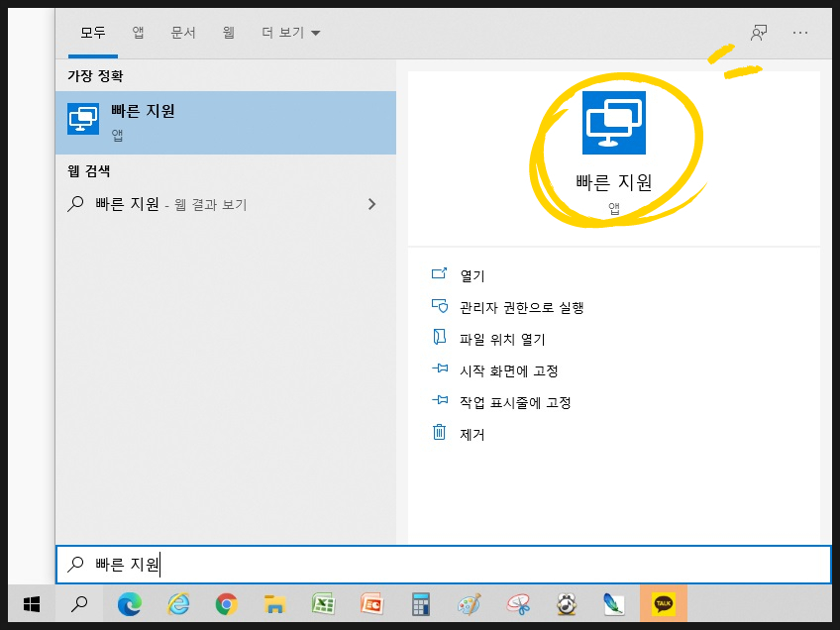Open the Paint palette icon on taskbar
This screenshot has height=630, width=840.
click(470, 604)
